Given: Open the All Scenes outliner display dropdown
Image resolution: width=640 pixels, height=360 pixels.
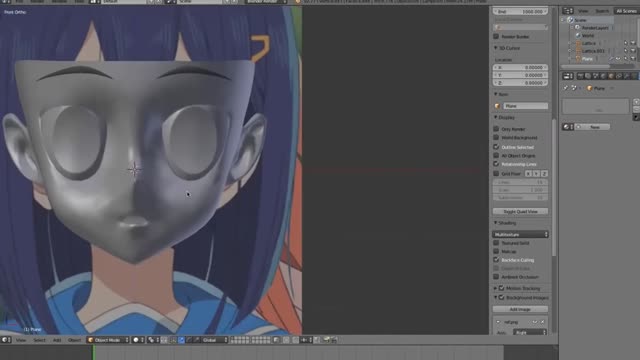Looking at the screenshot, I should point(628,11).
